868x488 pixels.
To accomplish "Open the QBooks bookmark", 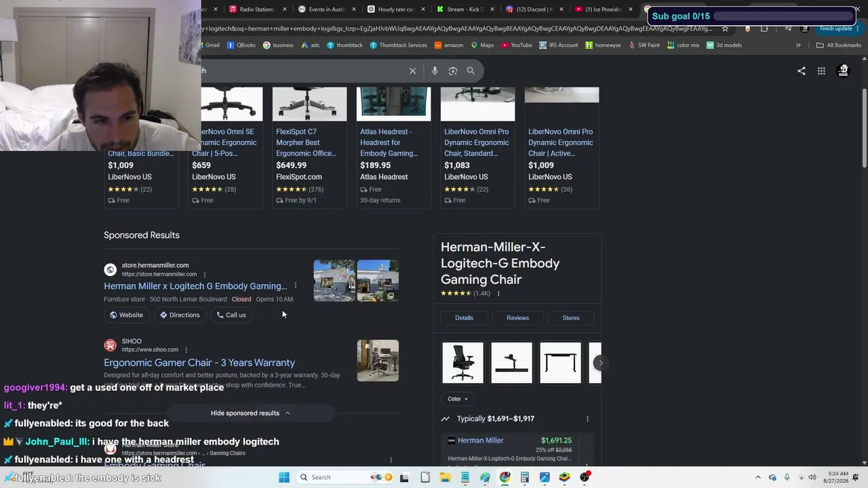I will 241,45.
